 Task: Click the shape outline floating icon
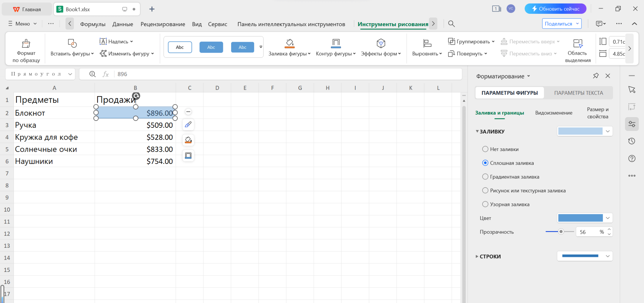coord(188,155)
